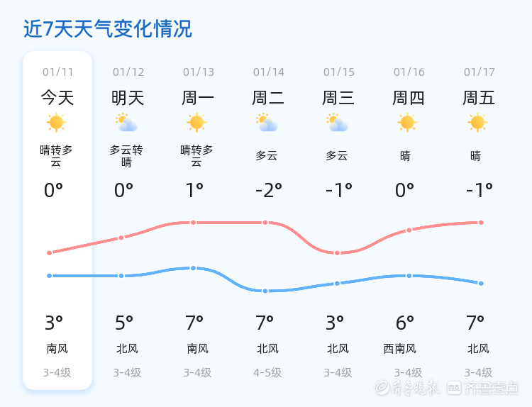Click the cloudy icon under 周三

click(337, 123)
